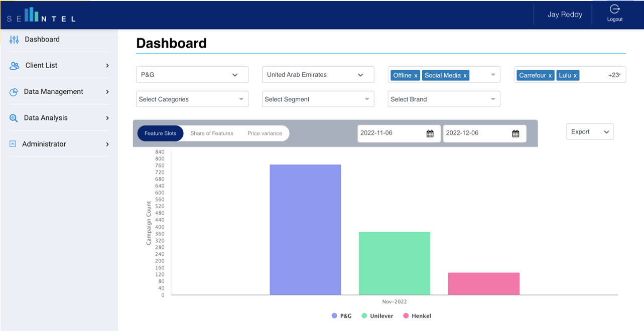Switch to Share of Features tab
Viewport: 644px width, 331px height.
(212, 133)
